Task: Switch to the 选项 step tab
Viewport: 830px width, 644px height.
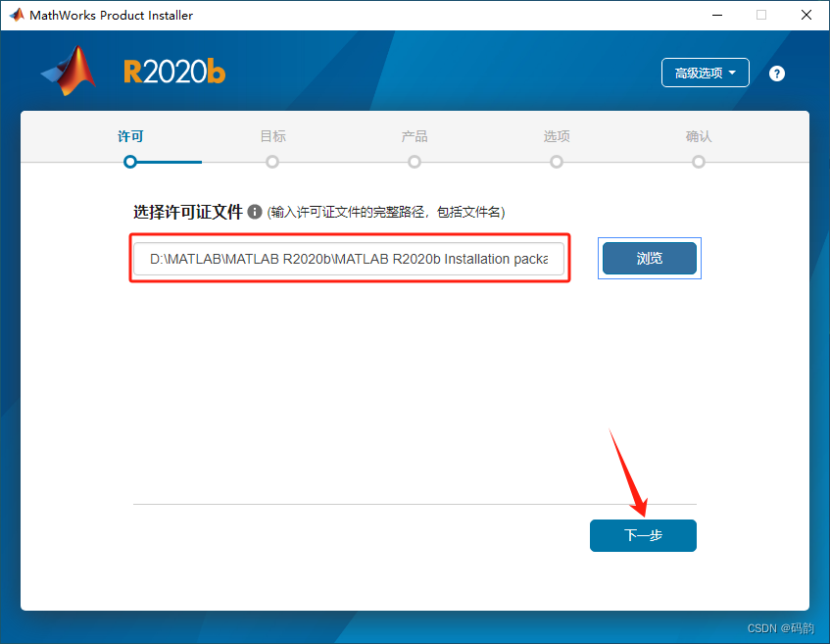Action: pos(556,136)
